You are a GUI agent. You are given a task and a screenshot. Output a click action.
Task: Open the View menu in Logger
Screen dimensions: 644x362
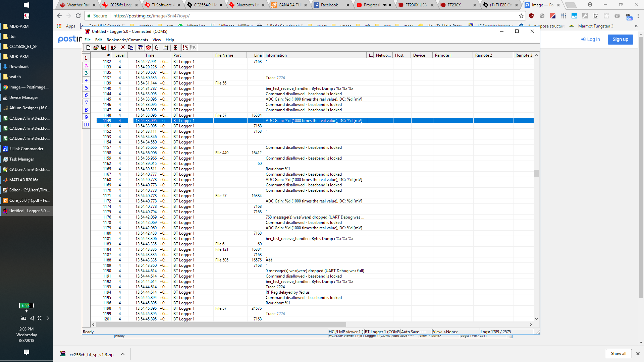(157, 40)
